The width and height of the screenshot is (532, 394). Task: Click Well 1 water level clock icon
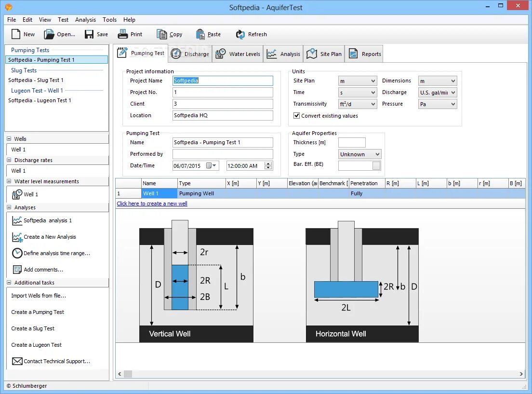tap(17, 194)
